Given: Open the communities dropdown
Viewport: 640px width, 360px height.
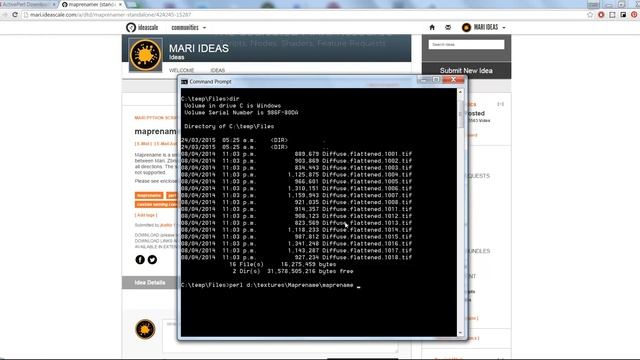Looking at the screenshot, I should pos(189,27).
